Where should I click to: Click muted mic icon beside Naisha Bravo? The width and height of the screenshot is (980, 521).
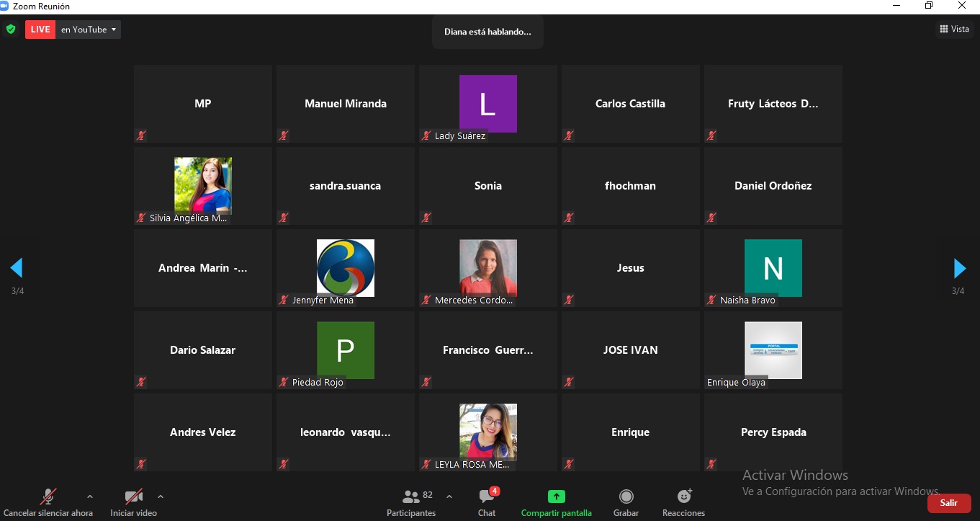pyautogui.click(x=712, y=300)
